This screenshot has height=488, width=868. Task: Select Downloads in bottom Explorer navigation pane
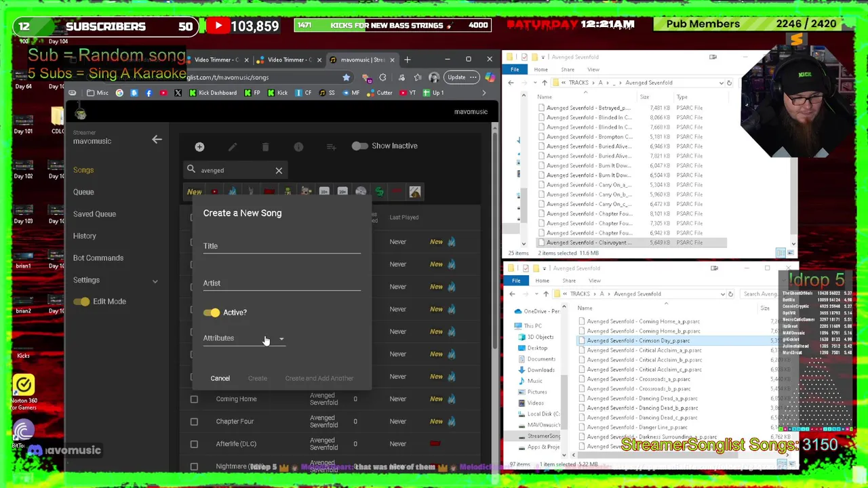[540, 370]
